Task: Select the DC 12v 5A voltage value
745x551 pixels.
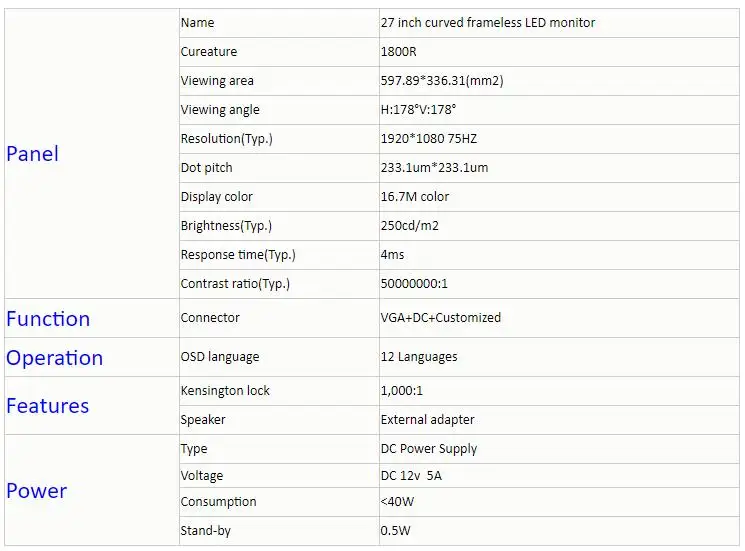Action: (x=411, y=476)
